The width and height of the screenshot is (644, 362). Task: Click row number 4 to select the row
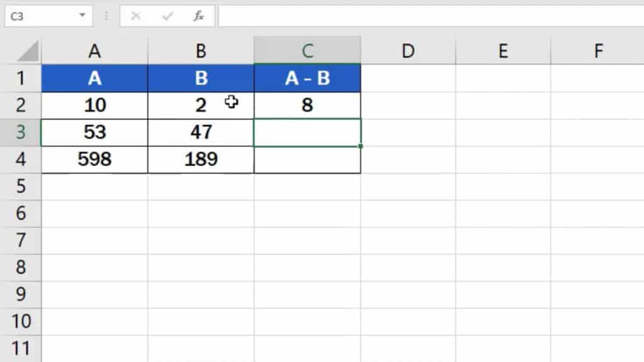pyautogui.click(x=21, y=159)
